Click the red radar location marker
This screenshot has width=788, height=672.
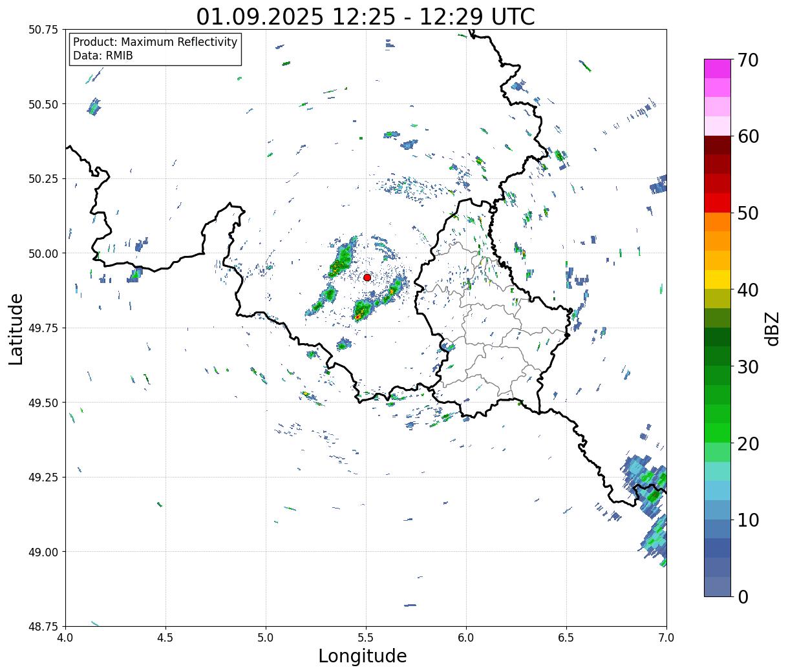click(x=367, y=277)
